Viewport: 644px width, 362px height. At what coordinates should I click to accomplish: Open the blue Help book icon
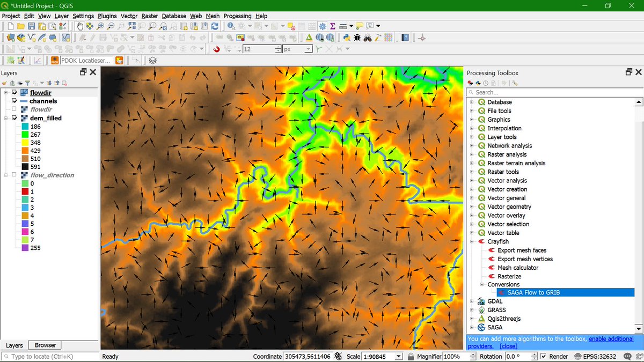[x=405, y=38]
